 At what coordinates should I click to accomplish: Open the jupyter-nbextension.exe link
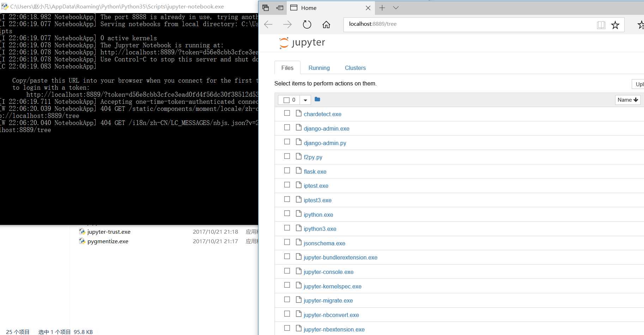(334, 329)
